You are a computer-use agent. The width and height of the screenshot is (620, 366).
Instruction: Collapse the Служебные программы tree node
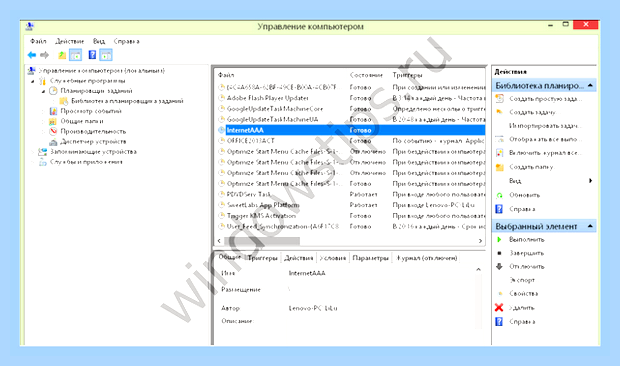[33, 81]
